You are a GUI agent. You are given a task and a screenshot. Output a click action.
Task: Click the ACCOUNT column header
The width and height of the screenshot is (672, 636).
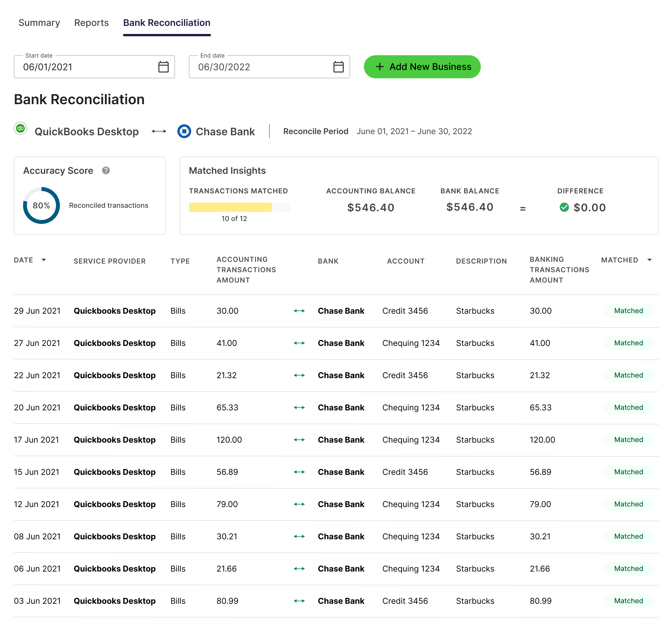pyautogui.click(x=406, y=261)
